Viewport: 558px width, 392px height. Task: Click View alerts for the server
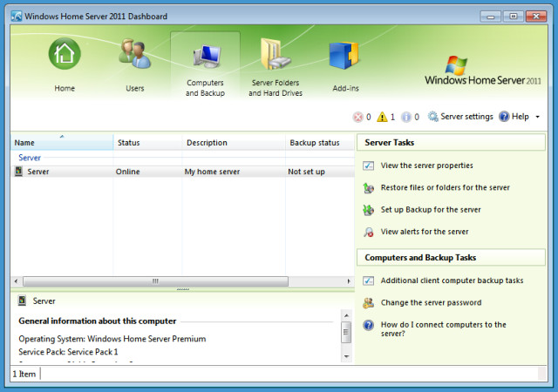(x=425, y=232)
